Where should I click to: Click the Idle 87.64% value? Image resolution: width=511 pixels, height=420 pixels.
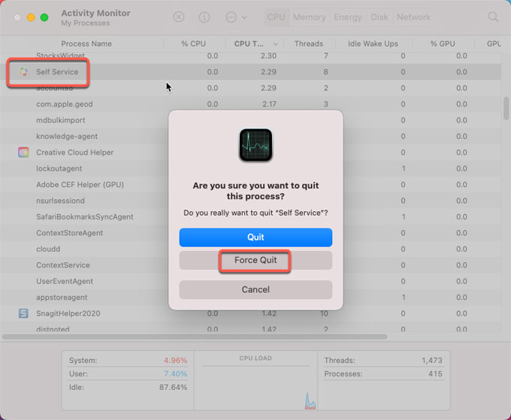(x=173, y=387)
